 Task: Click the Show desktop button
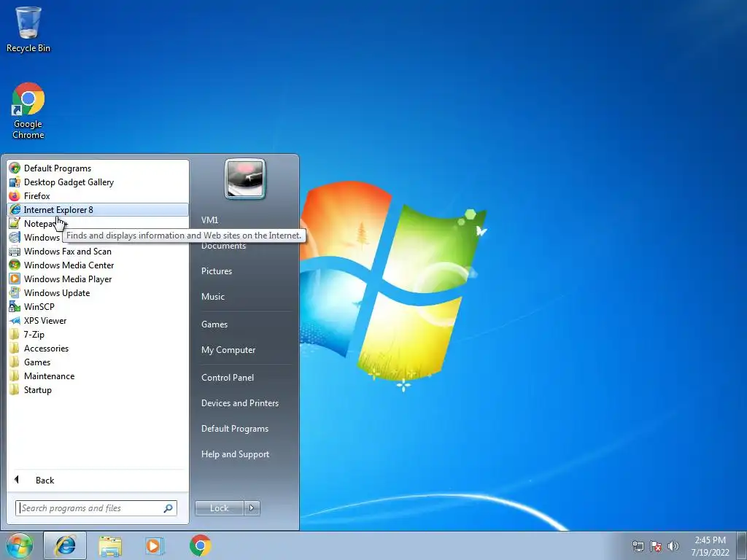(743, 545)
